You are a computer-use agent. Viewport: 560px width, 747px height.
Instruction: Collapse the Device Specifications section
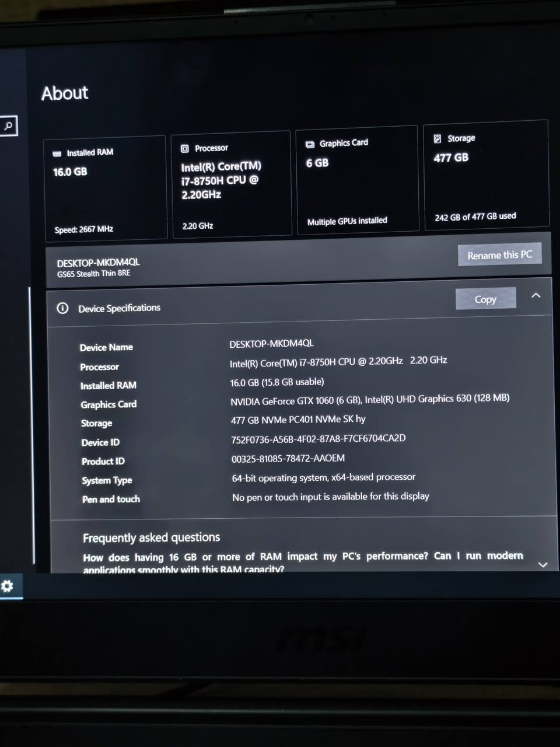tap(536, 296)
